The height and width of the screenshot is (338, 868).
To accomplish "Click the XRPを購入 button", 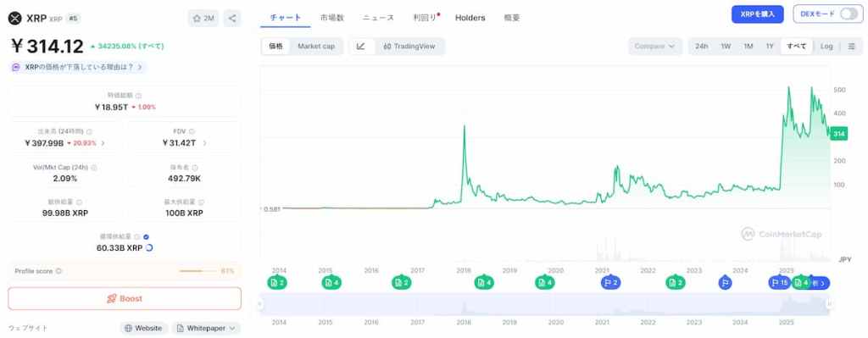I will 757,14.
